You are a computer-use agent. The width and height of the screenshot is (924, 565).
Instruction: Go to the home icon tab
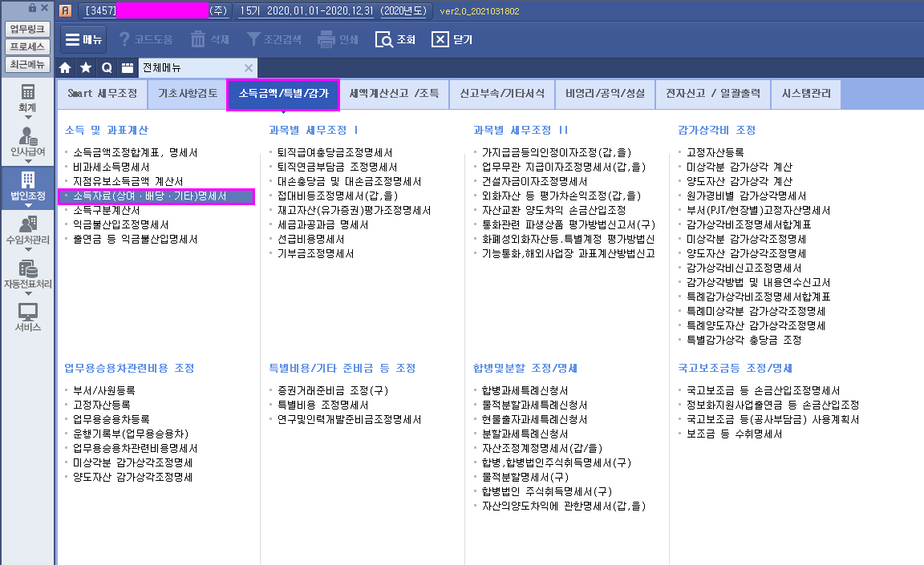point(66,68)
